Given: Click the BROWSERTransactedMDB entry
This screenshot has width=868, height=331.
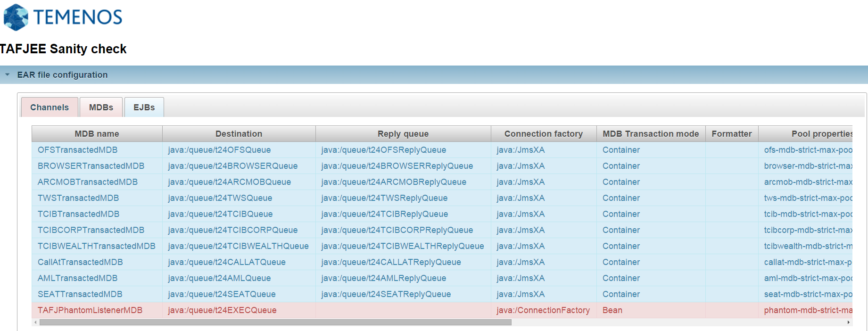Looking at the screenshot, I should [x=91, y=166].
